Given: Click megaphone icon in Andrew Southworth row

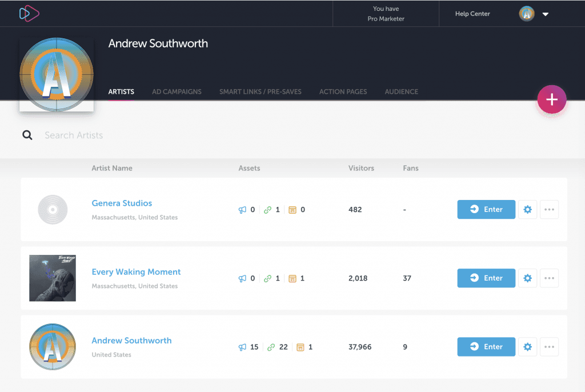Looking at the screenshot, I should point(242,347).
